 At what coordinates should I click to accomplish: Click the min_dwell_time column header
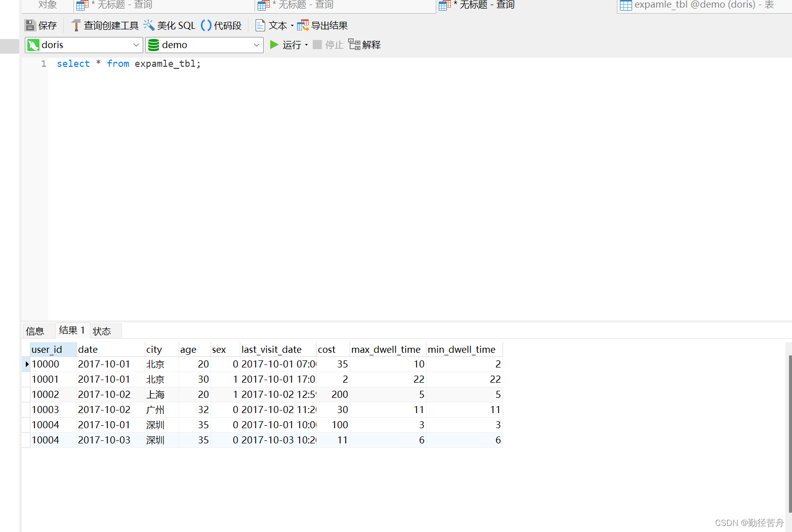(464, 349)
